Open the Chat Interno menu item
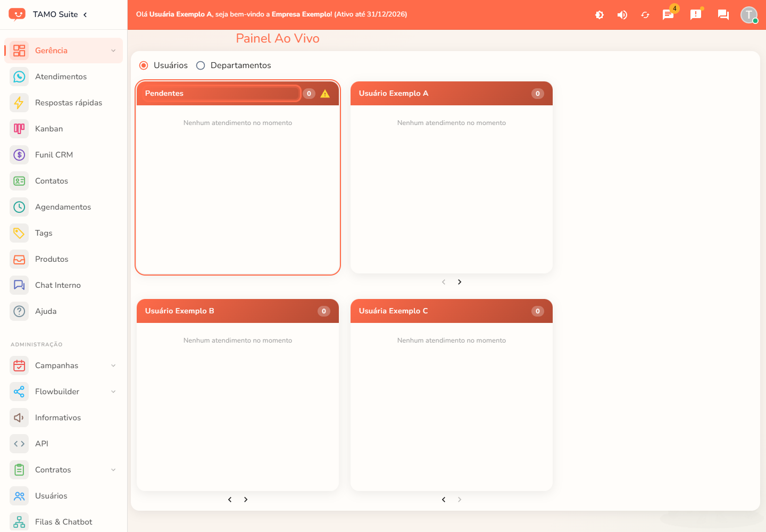This screenshot has width=766, height=532. [64, 285]
